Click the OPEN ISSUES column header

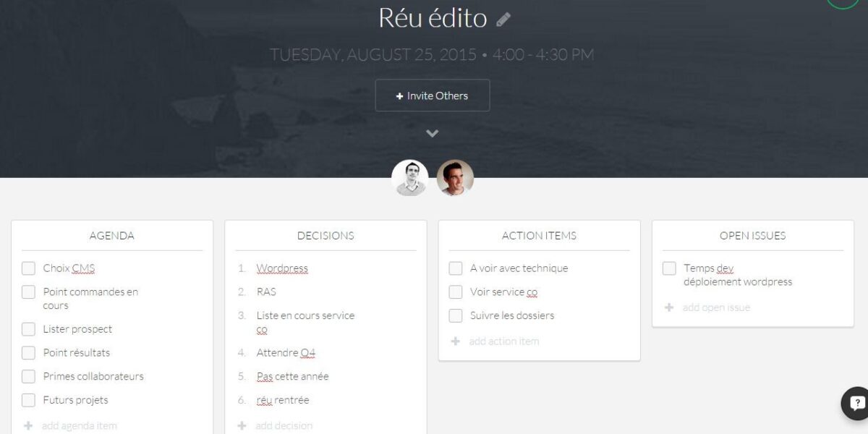[752, 236]
